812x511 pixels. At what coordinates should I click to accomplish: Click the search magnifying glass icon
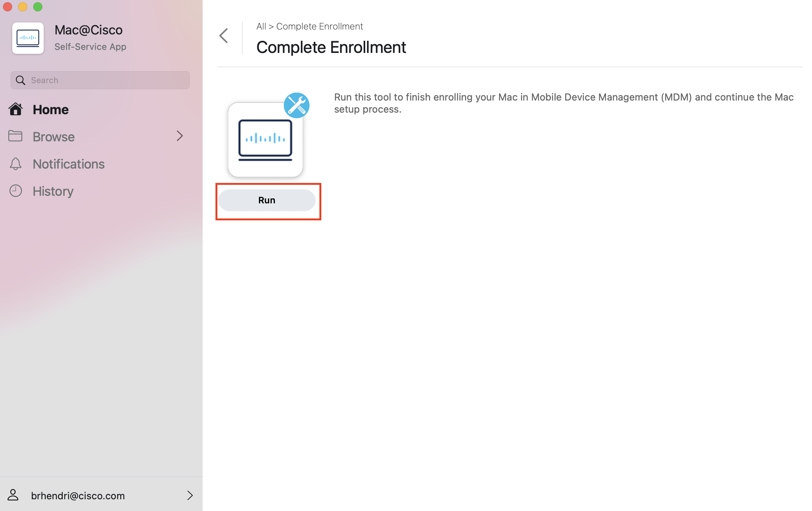pos(20,80)
